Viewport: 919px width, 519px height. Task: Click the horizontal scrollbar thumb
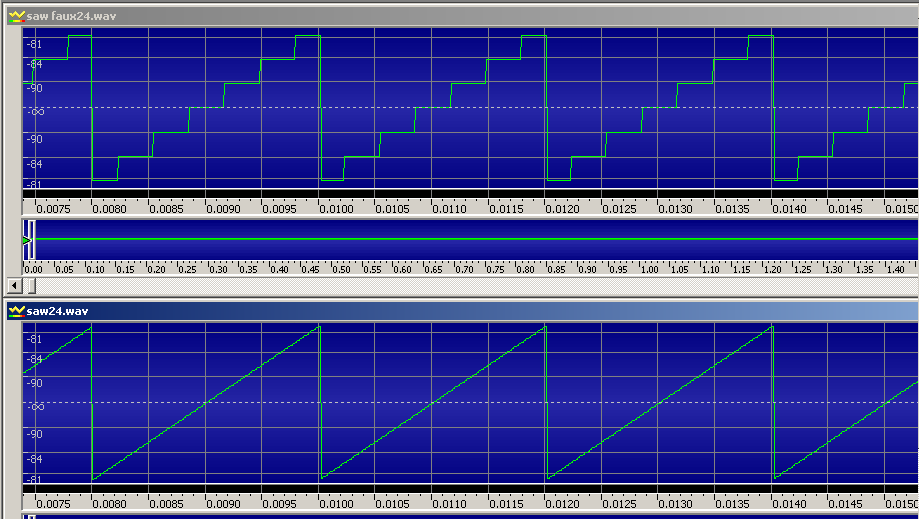pyautogui.click(x=32, y=286)
